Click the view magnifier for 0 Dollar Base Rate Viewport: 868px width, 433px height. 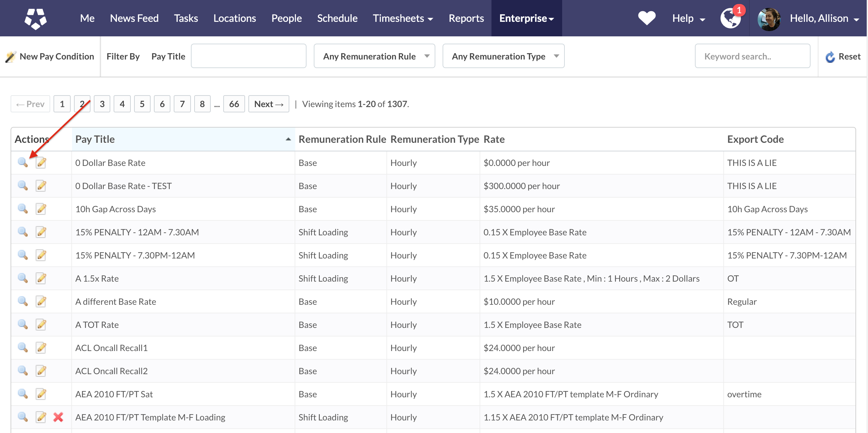[22, 163]
